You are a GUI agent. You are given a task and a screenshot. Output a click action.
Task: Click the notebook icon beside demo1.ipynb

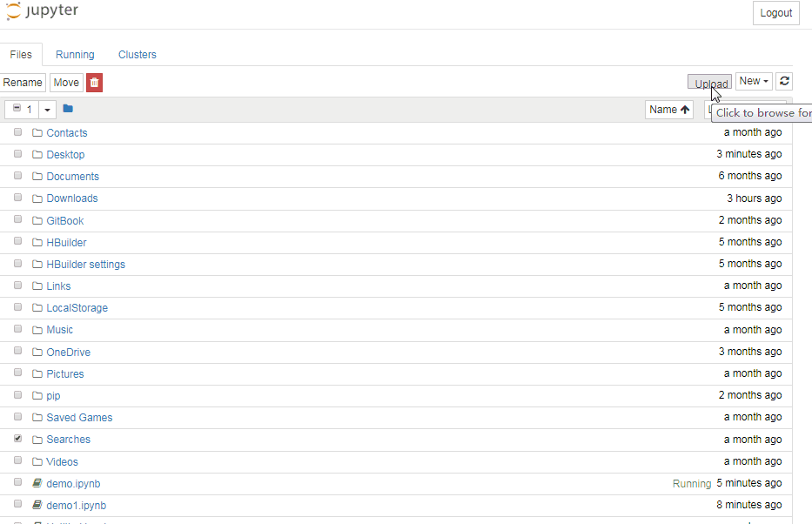tap(36, 505)
